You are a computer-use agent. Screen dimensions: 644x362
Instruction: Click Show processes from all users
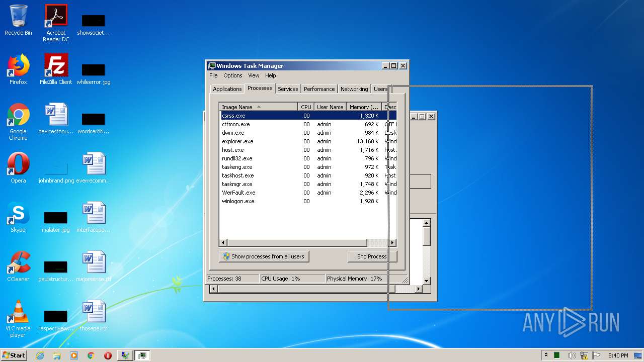click(x=264, y=256)
